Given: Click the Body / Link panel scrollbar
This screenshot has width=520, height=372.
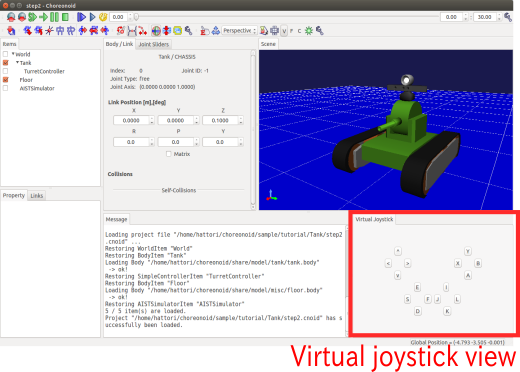Looking at the screenshot, I should (253, 130).
